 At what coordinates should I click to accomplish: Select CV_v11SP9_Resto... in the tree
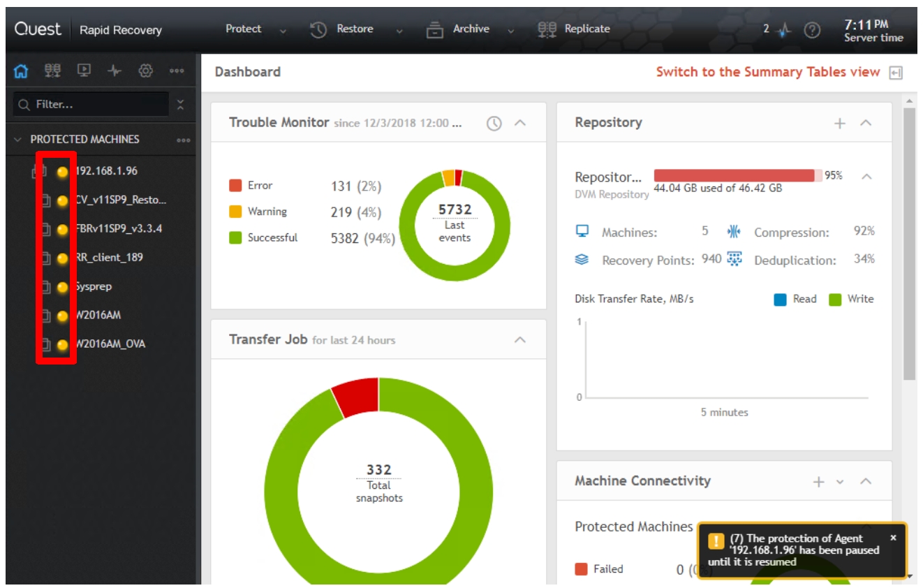coord(121,200)
